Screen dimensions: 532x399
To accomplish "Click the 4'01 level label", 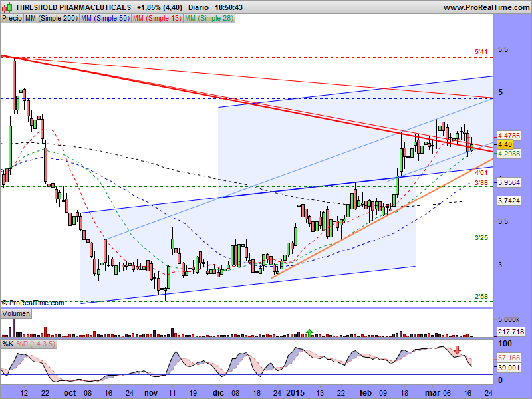I will point(481,173).
